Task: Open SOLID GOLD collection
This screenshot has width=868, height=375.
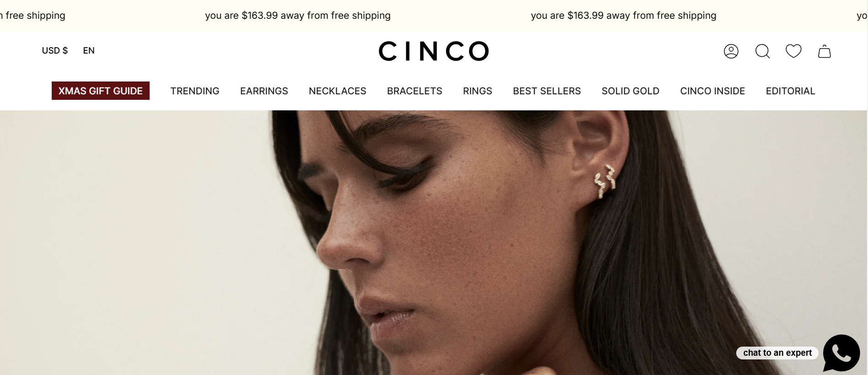Action: [x=631, y=91]
